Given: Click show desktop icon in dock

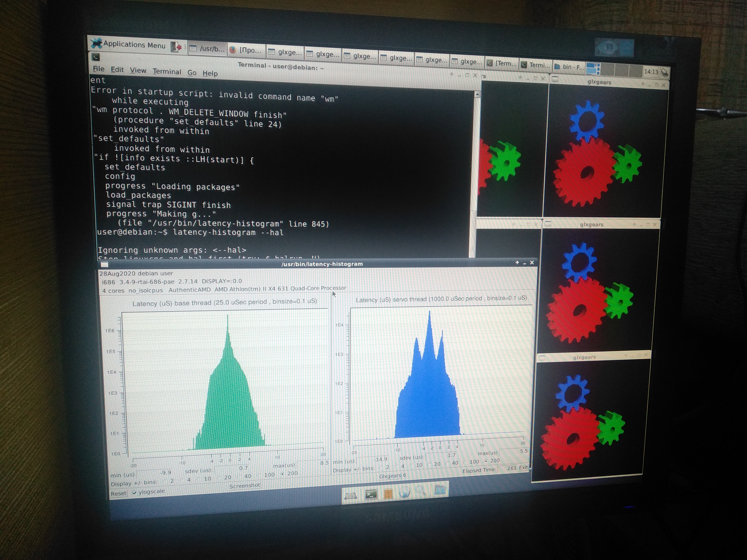Looking at the screenshot, I should [351, 496].
